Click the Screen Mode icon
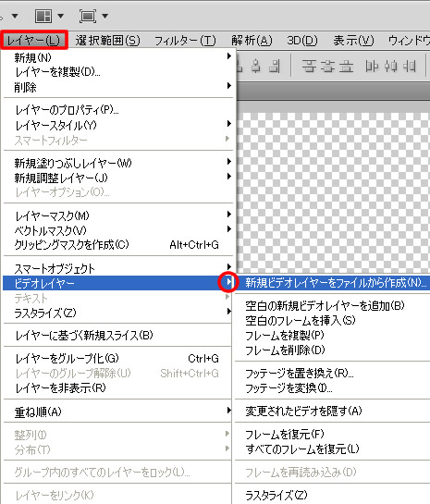This screenshot has width=430, height=504. [x=88, y=16]
